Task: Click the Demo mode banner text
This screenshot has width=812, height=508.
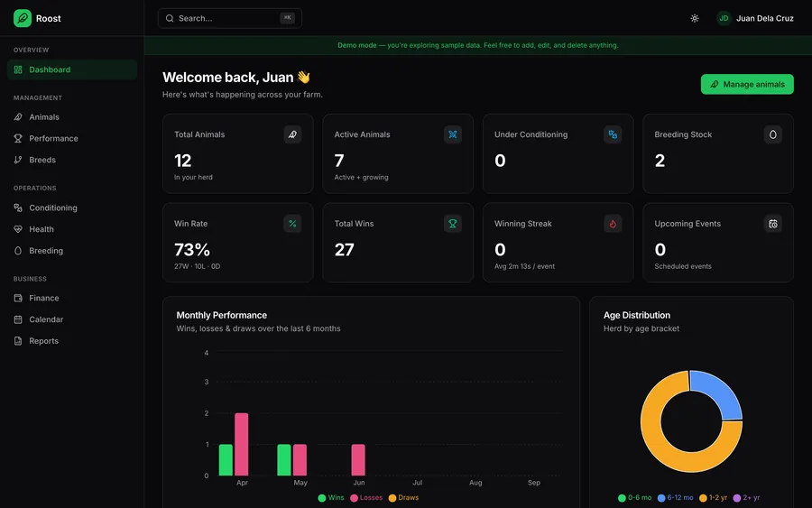Action: pyautogui.click(x=477, y=45)
